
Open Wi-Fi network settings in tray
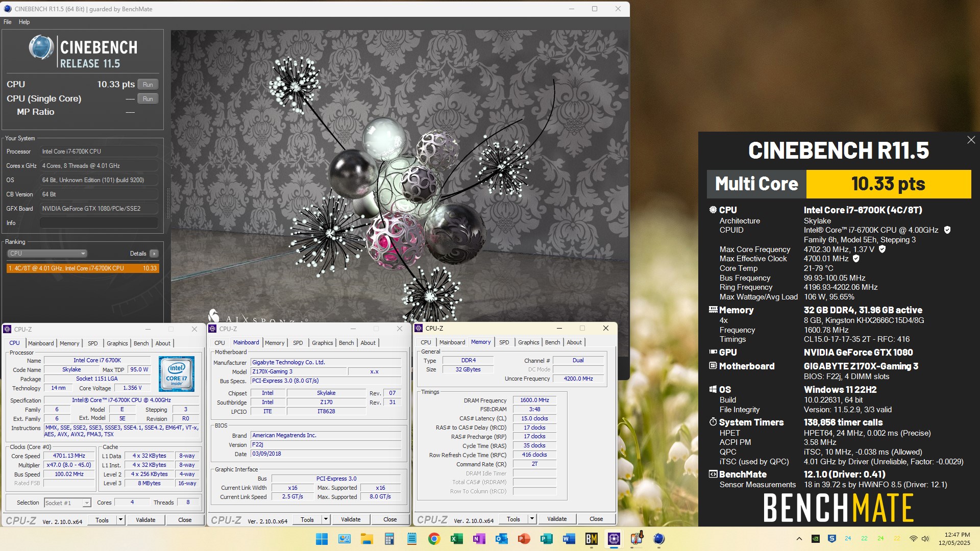tap(913, 539)
